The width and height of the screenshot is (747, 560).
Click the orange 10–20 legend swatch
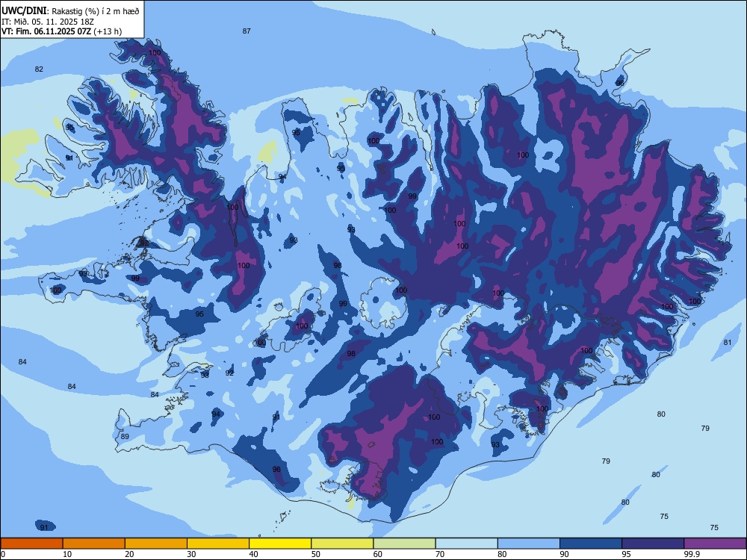[x=94, y=544]
